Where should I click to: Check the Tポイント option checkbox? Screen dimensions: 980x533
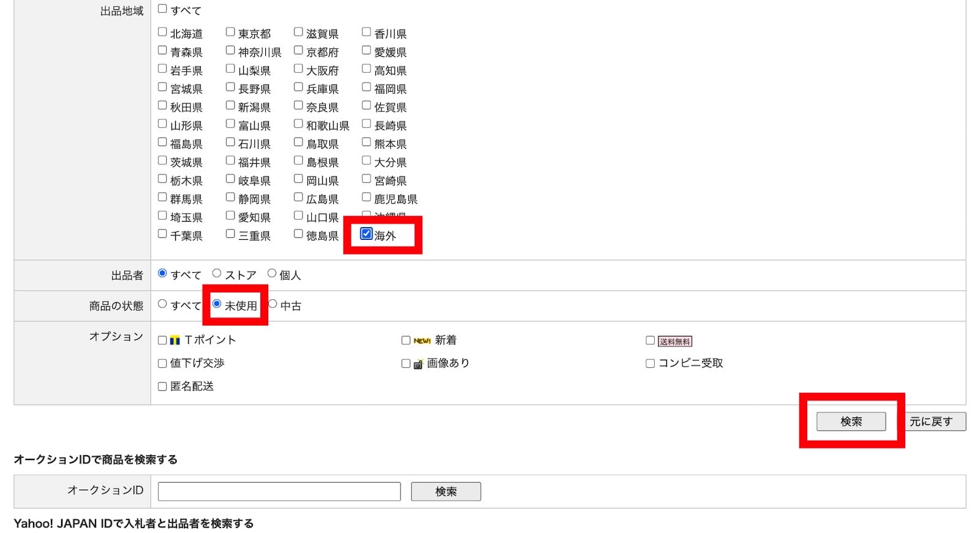162,340
